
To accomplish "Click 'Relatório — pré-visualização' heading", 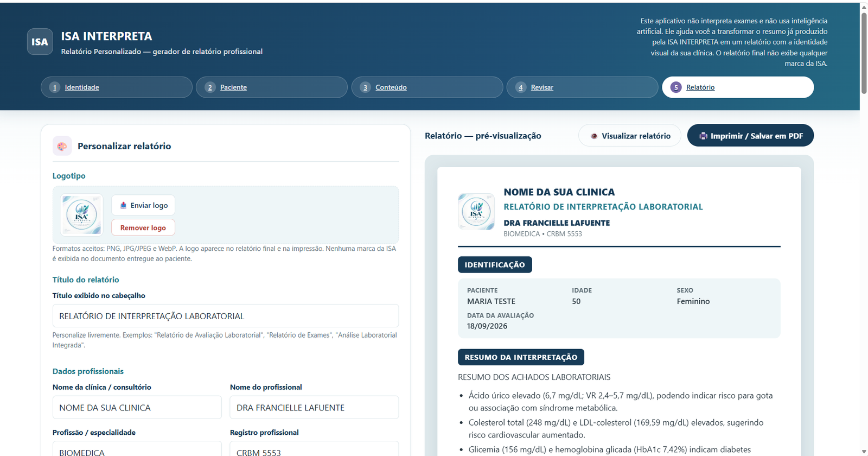I will pos(483,136).
